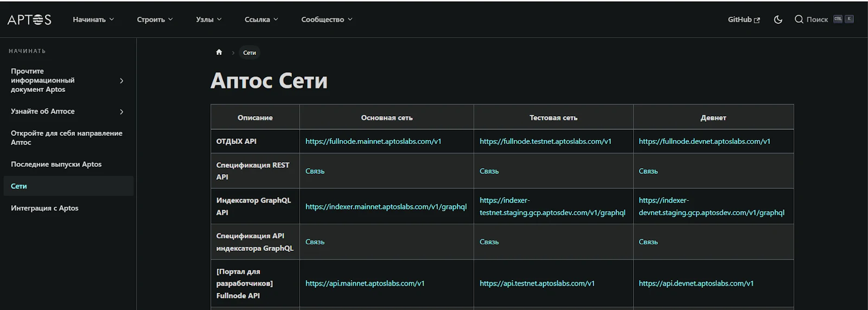Toggle dark mode moon icon
Image resolution: width=868 pixels, height=310 pixels.
tap(778, 20)
